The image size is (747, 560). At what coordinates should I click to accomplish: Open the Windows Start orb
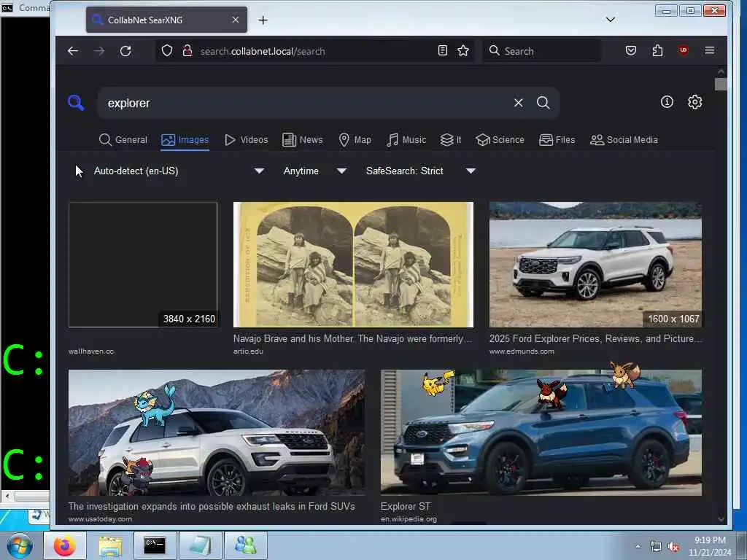coord(20,545)
